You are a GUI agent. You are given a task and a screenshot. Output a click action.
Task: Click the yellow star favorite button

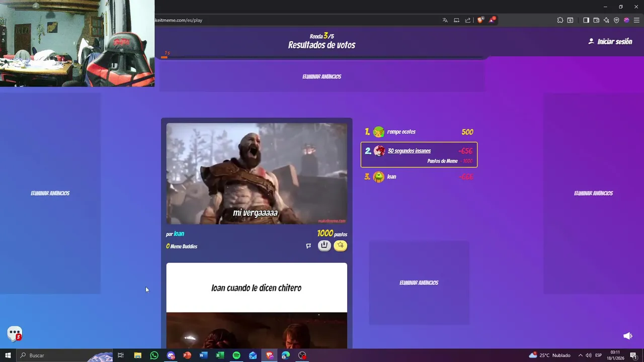[341, 246]
